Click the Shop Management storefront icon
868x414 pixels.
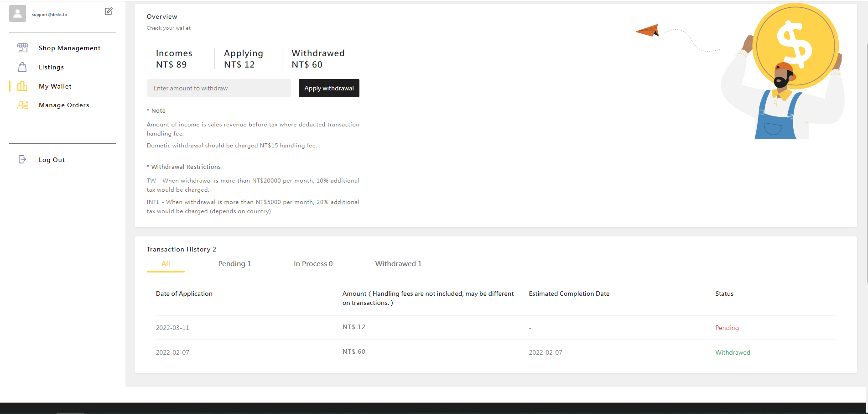point(22,48)
